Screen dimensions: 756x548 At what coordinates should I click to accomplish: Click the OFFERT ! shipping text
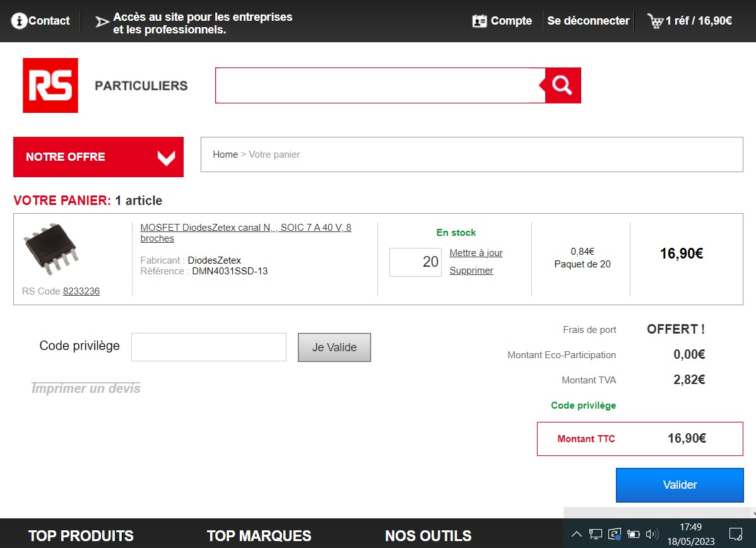pyautogui.click(x=675, y=329)
